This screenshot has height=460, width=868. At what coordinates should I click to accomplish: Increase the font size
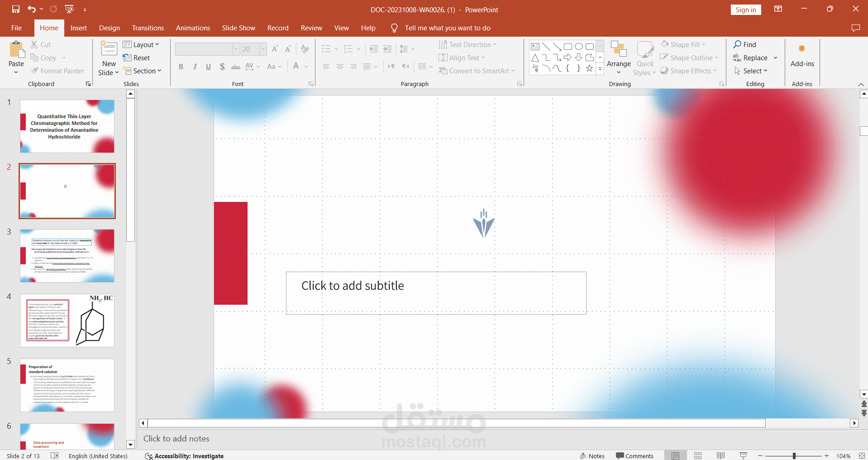click(x=275, y=49)
